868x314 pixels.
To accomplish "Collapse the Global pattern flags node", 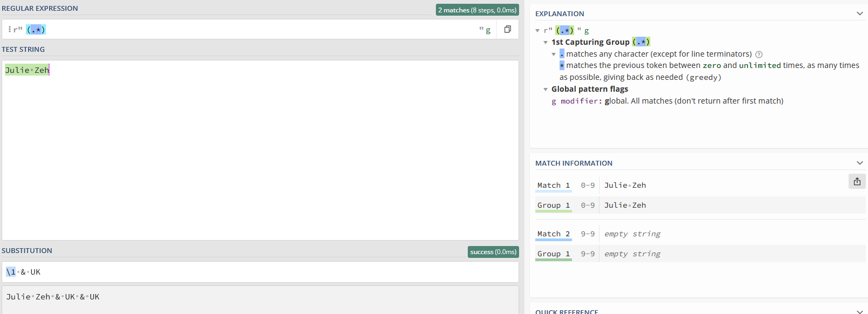I will pos(546,89).
